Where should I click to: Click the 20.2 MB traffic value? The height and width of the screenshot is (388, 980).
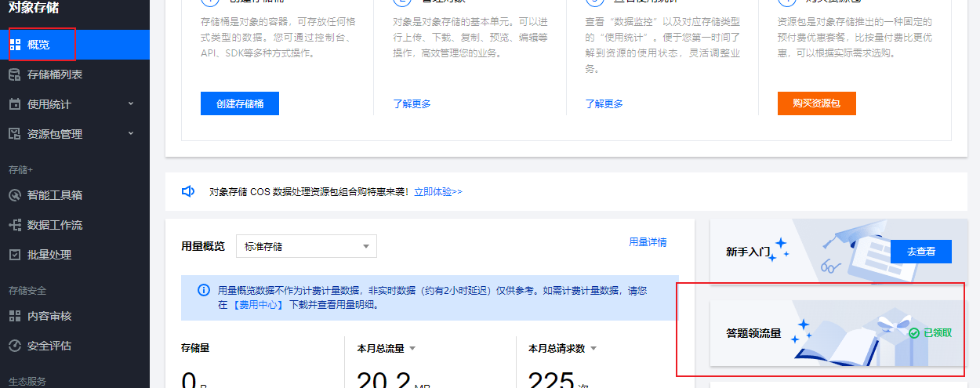(x=394, y=382)
